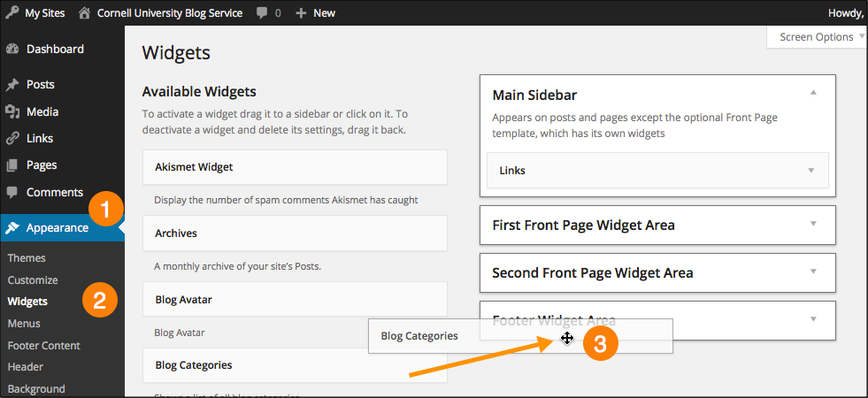The image size is (868, 398).
Task: Open the Media library
Action: point(42,111)
